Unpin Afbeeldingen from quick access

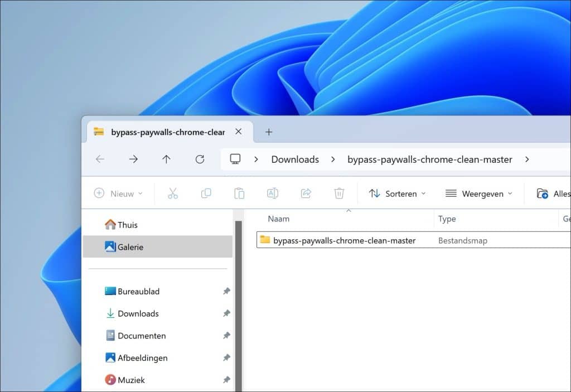coord(226,358)
